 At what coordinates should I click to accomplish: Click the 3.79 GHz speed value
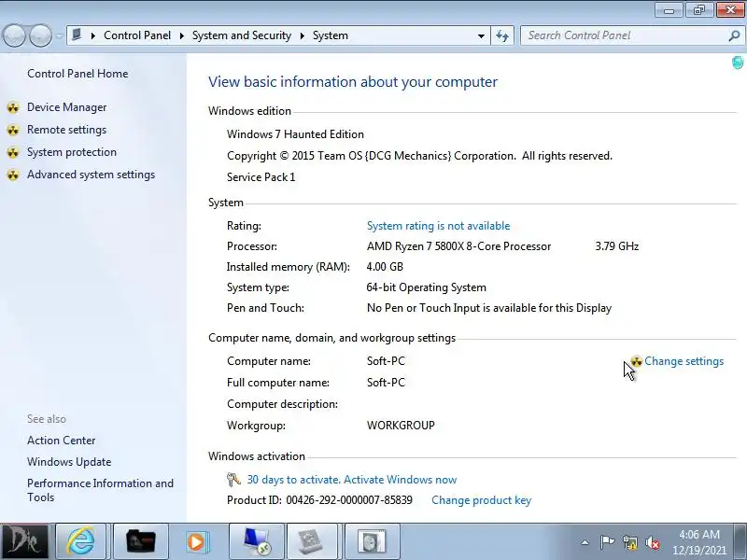(x=617, y=246)
